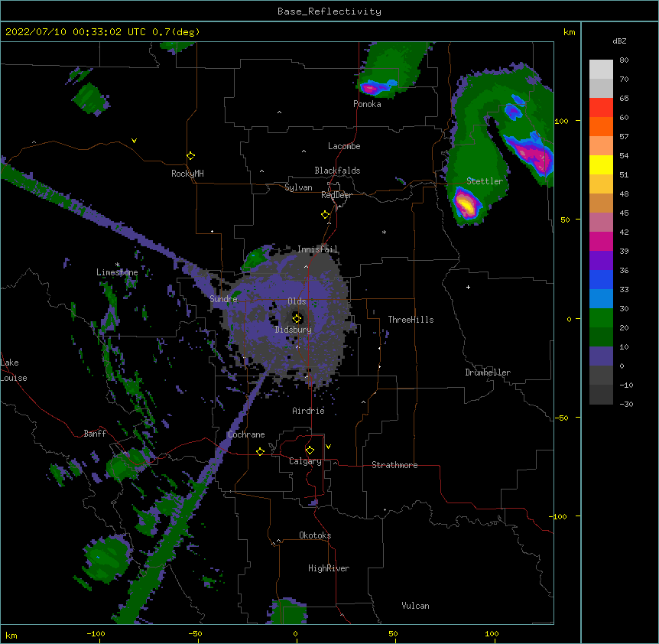Click the magenta storm cell north of Ponoka
Viewport: 659px width, 644px height.
(372, 89)
